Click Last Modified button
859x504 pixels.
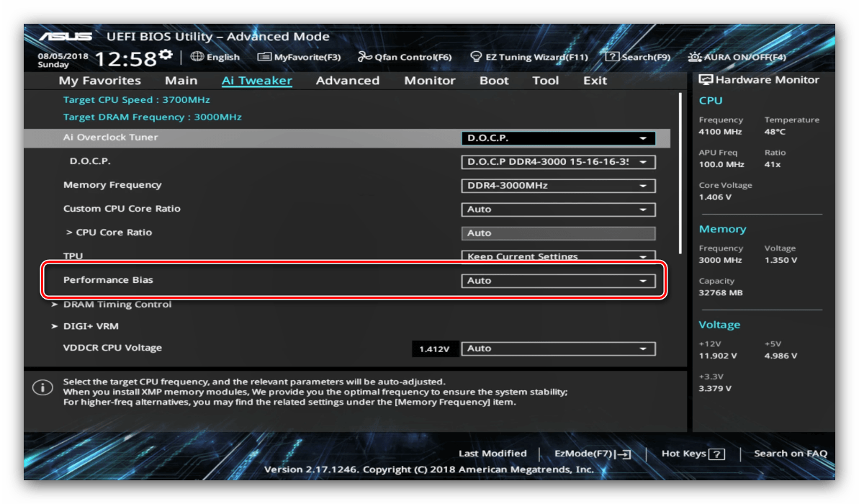493,454
